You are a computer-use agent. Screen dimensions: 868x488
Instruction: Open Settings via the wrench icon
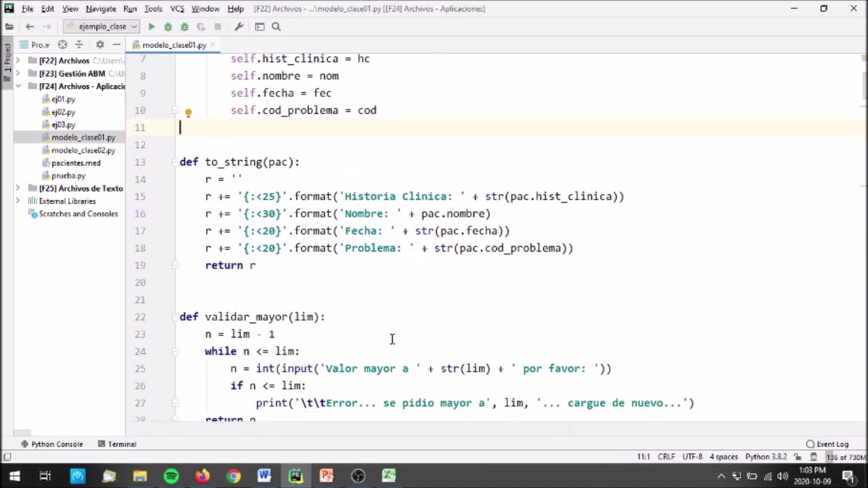[239, 26]
